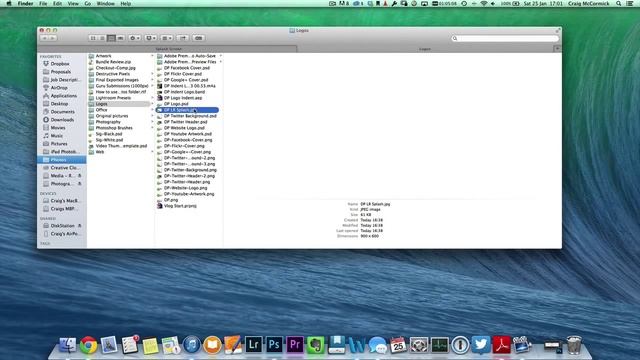
Task: Expand the Lightroom Presets folder arrow
Action: [x=153, y=98]
